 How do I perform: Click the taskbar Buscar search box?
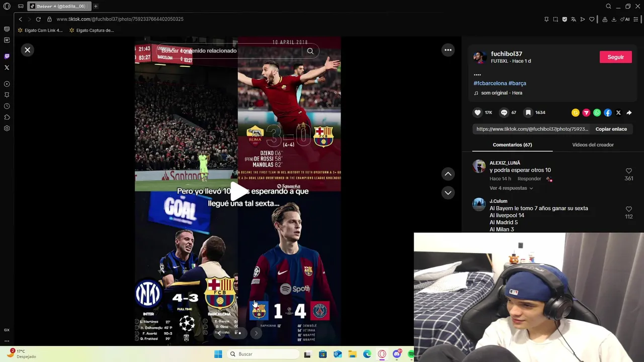[x=262, y=354]
